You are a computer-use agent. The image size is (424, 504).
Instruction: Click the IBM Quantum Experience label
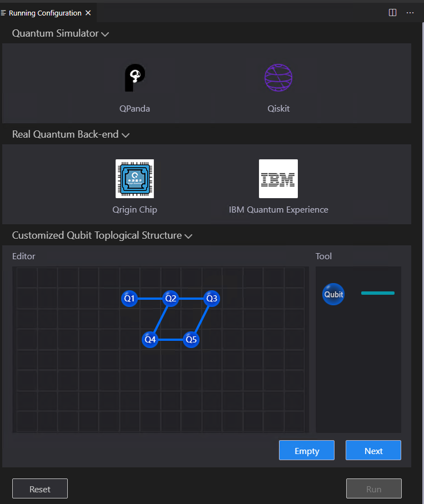(278, 210)
